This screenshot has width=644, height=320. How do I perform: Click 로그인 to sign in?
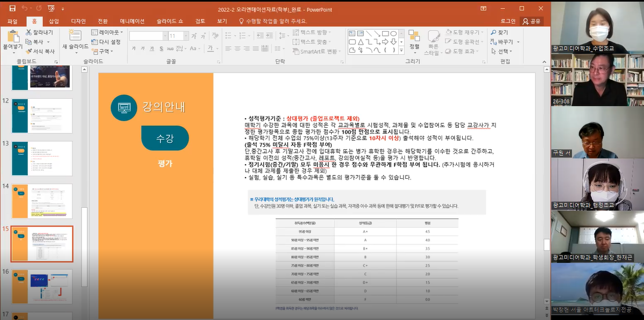[508, 21]
